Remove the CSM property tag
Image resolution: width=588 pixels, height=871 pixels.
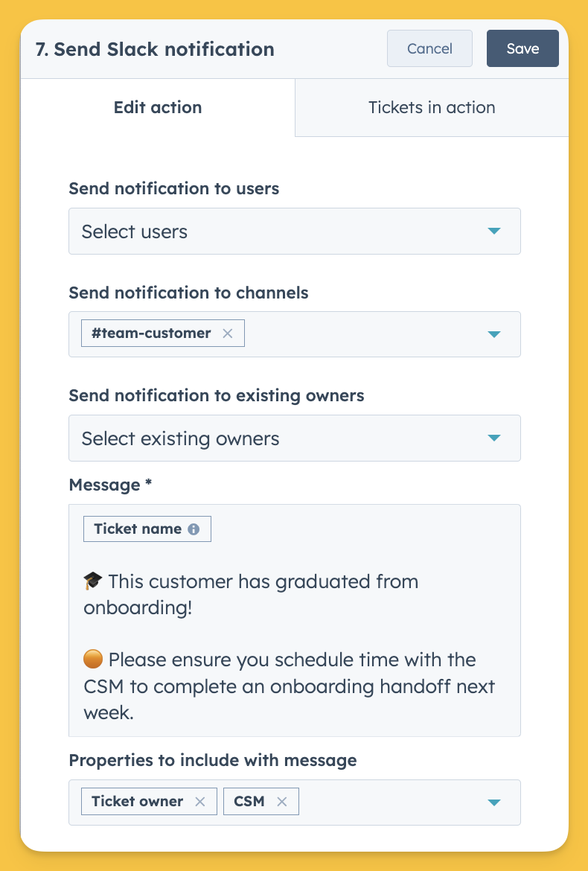click(282, 802)
